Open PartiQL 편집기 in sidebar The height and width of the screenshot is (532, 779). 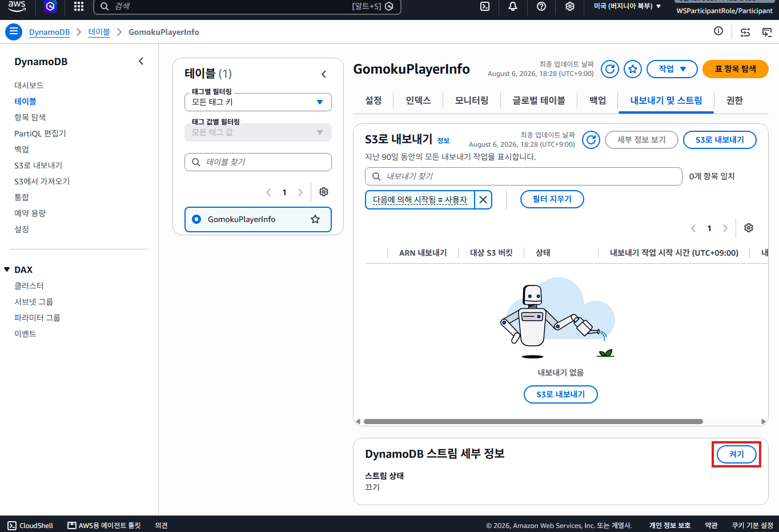tap(40, 133)
